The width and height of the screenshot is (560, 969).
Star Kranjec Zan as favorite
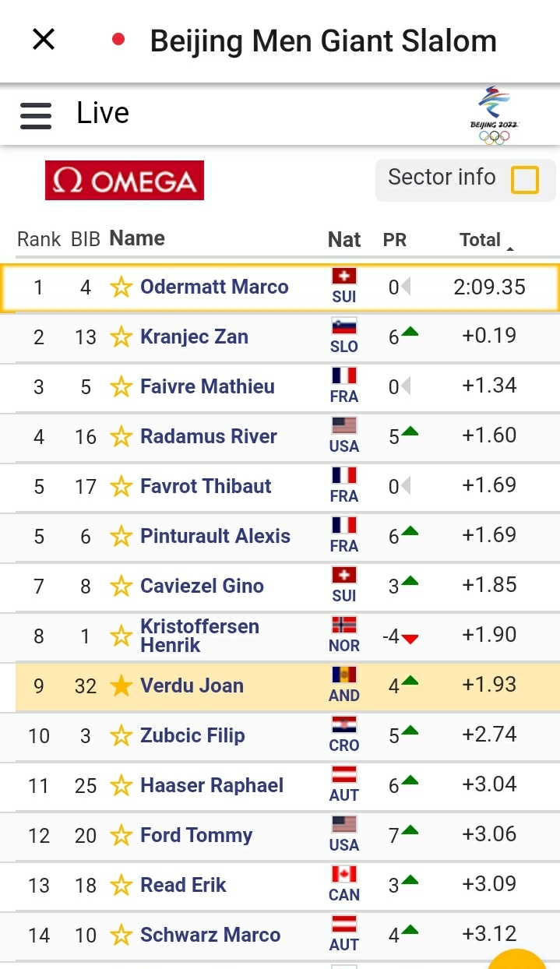121,337
